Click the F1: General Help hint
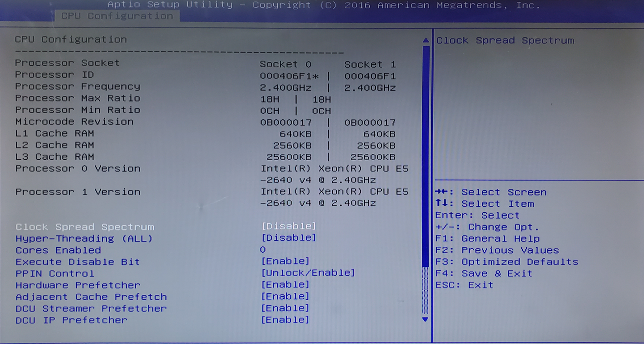This screenshot has height=344, width=644. (x=488, y=239)
